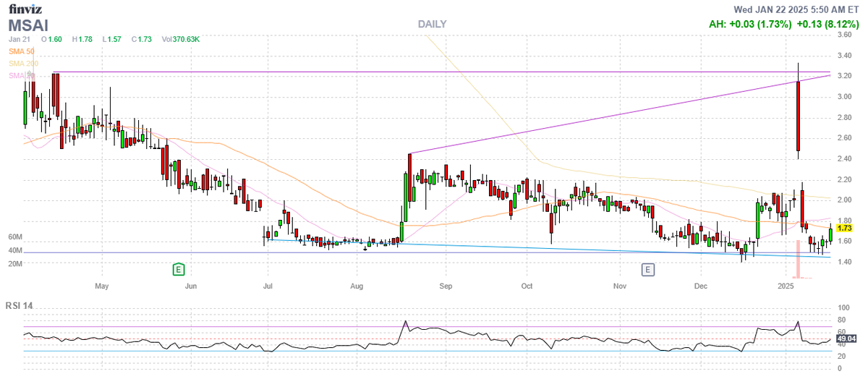The width and height of the screenshot is (868, 379).
Task: Click the open value O 1.60
Action: point(53,38)
